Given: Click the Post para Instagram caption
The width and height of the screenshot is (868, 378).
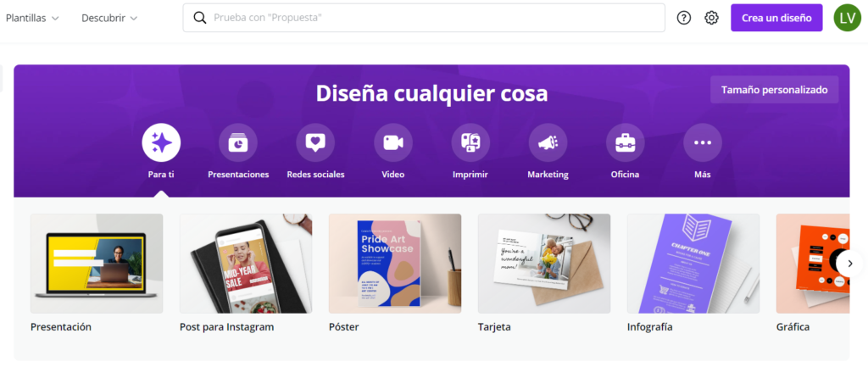Looking at the screenshot, I should [x=227, y=327].
